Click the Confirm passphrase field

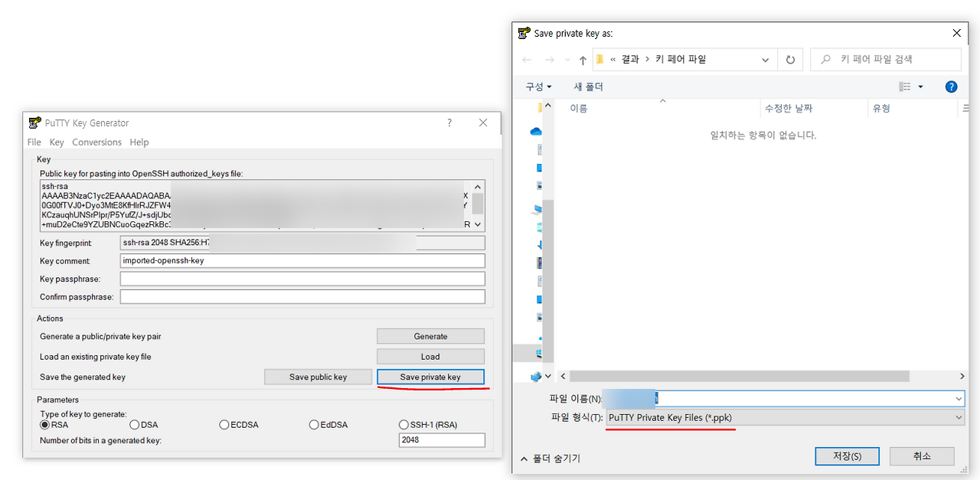pyautogui.click(x=302, y=296)
